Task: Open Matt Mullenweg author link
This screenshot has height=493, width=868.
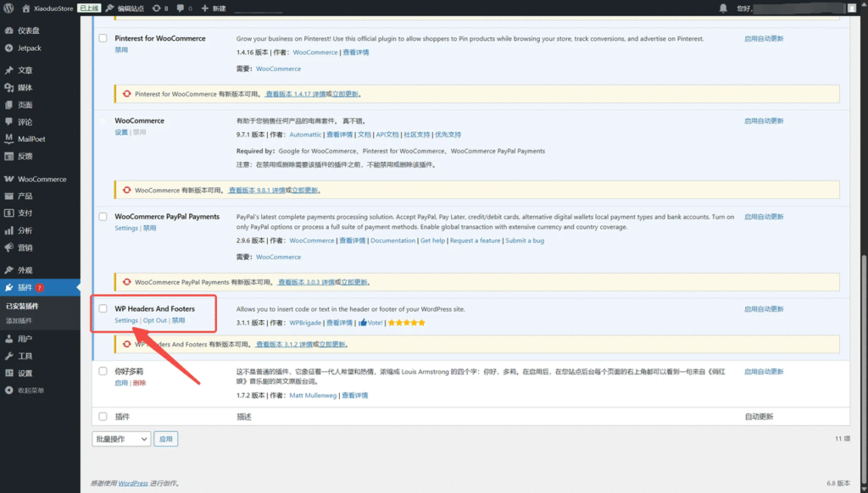Action: click(313, 396)
